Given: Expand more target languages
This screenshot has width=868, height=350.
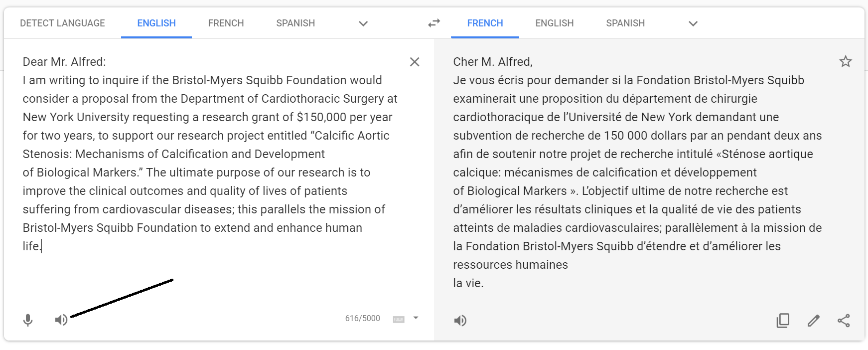Looking at the screenshot, I should [x=693, y=23].
